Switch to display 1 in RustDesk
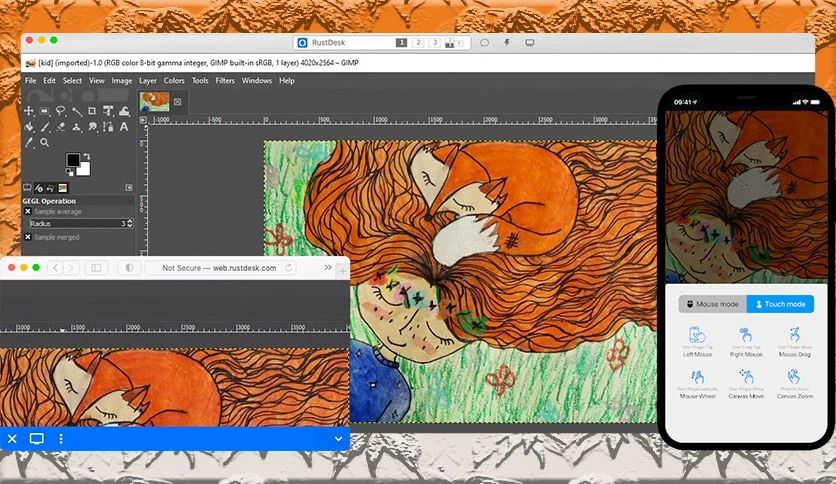The image size is (836, 484). pyautogui.click(x=401, y=43)
